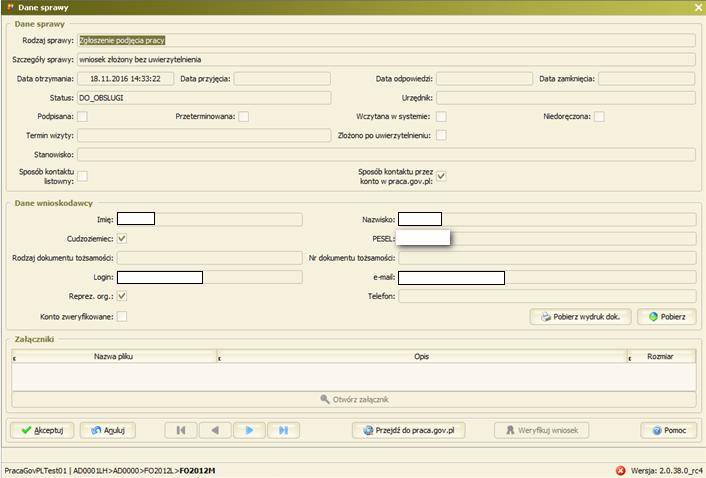The width and height of the screenshot is (706, 478).
Task: Click the Data otrzymania field
Action: click(126, 79)
